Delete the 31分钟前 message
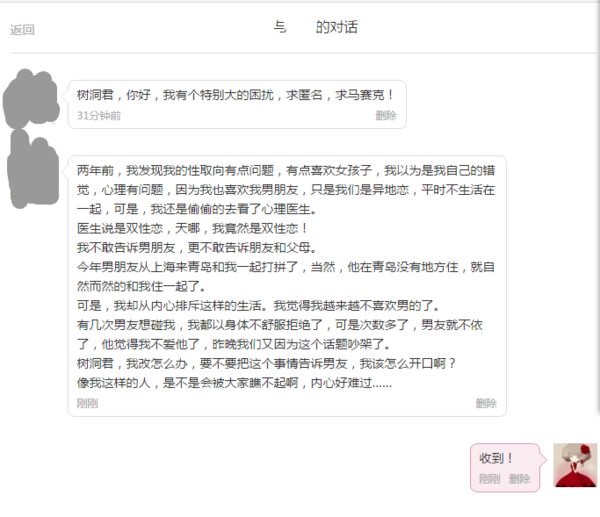The height and width of the screenshot is (517, 600). click(386, 115)
